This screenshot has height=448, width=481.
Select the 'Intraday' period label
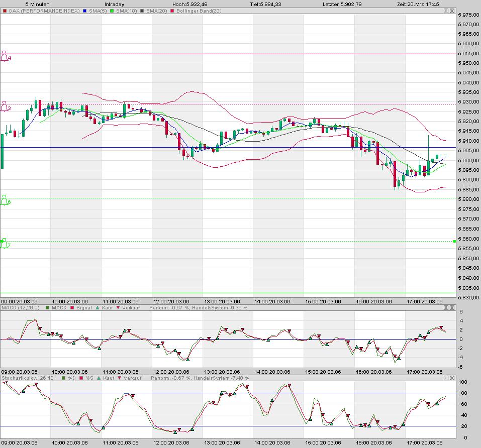115,5
